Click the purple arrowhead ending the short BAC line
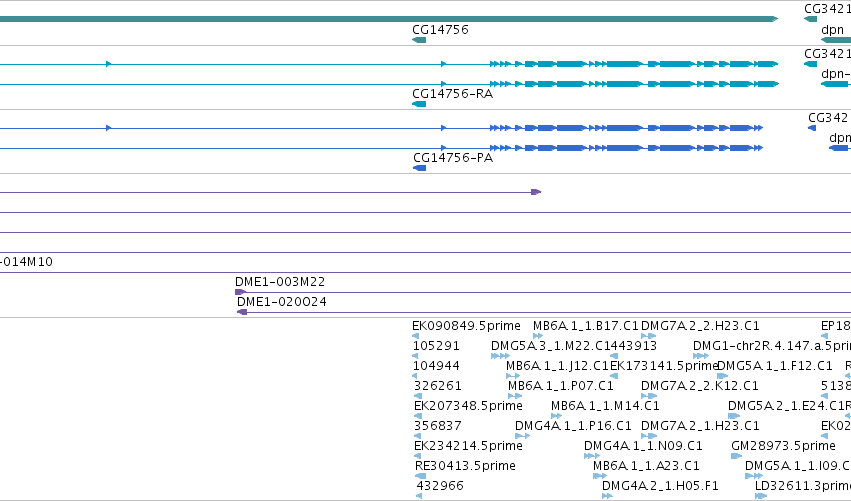Screen dimensions: 851x501 point(536,192)
